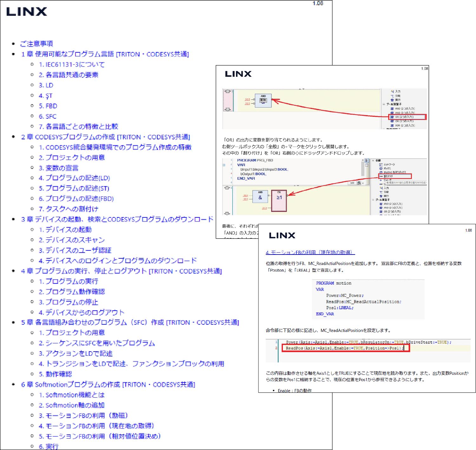Click the AND & block in lower network
476x450 pixels.
coord(260,197)
